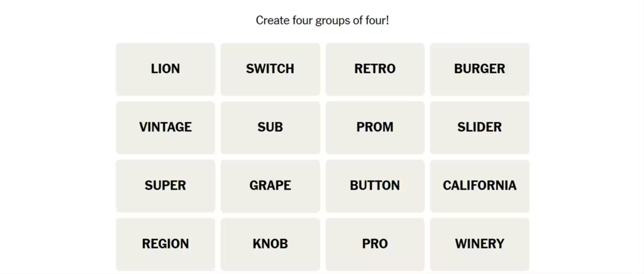The width and height of the screenshot is (644, 274).
Task: Click the SUPER tile
Action: pos(165,186)
